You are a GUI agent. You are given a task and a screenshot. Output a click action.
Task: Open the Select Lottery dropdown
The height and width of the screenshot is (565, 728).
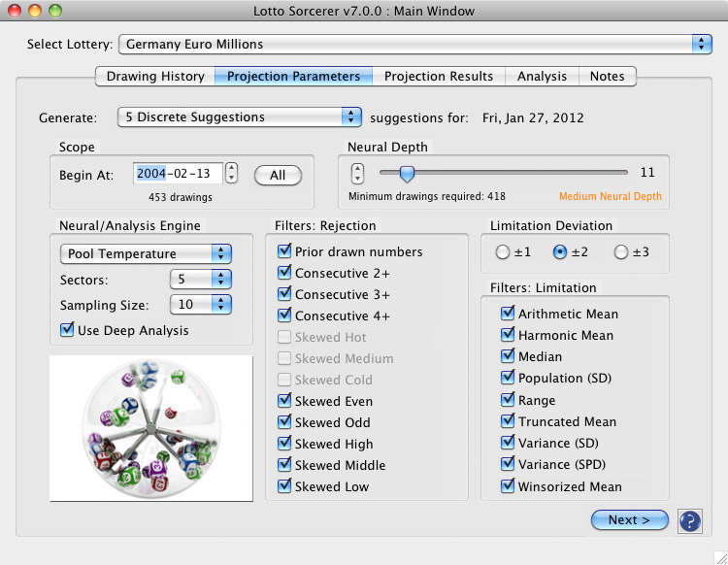point(415,44)
